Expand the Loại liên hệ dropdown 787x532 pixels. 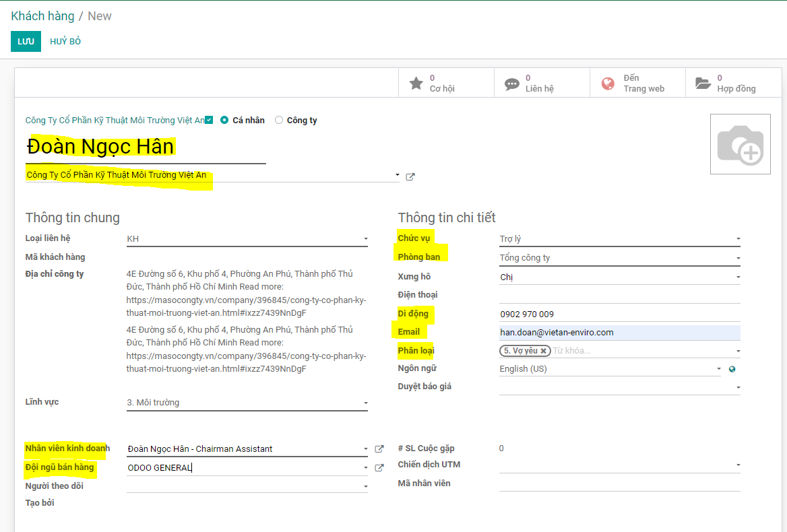tap(365, 239)
